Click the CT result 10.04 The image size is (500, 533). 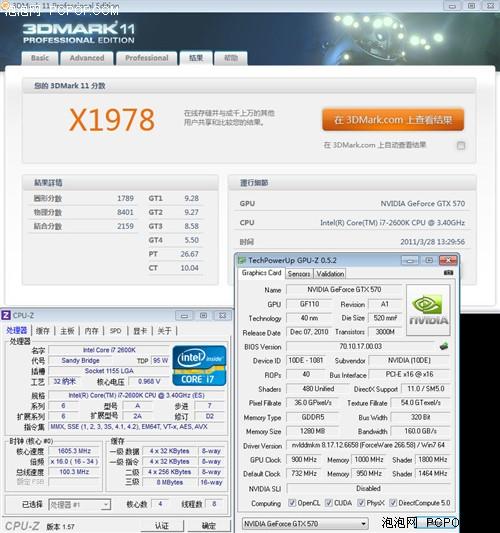point(189,268)
